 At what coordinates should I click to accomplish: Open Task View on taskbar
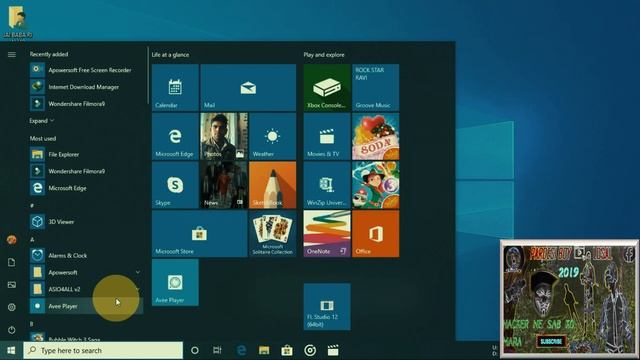click(217, 350)
